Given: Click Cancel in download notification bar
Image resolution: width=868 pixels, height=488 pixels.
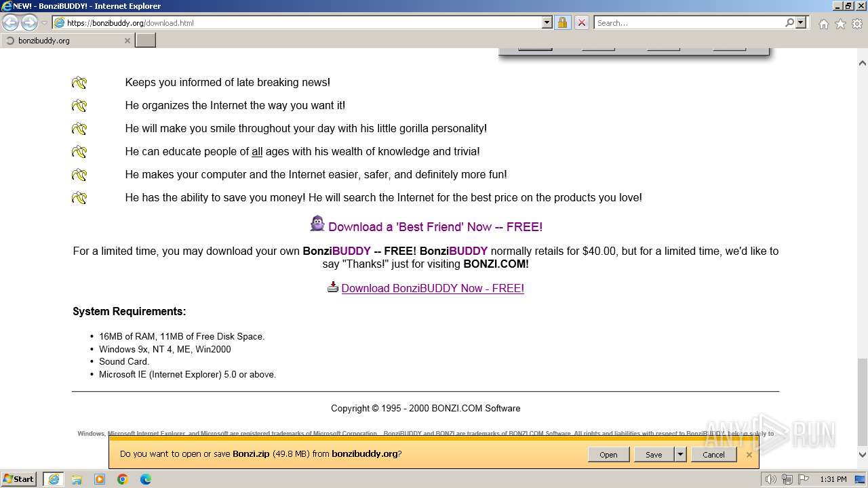Looking at the screenshot, I should coord(713,455).
